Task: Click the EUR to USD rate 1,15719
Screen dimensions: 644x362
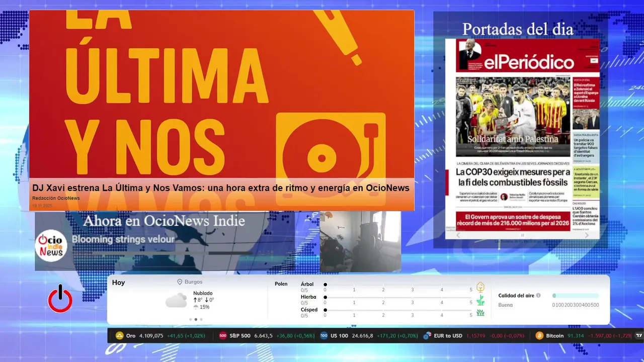Action: click(476, 336)
